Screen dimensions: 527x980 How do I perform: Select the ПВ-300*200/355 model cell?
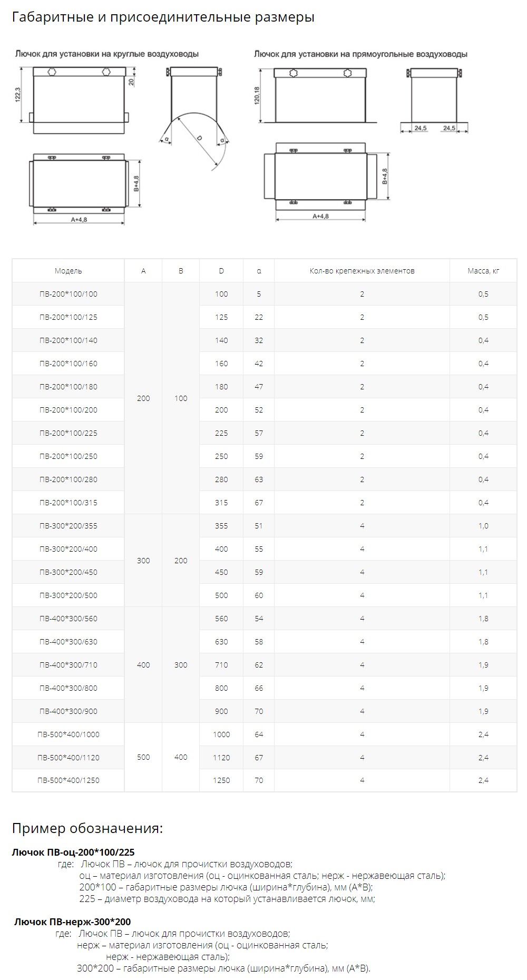69,526
